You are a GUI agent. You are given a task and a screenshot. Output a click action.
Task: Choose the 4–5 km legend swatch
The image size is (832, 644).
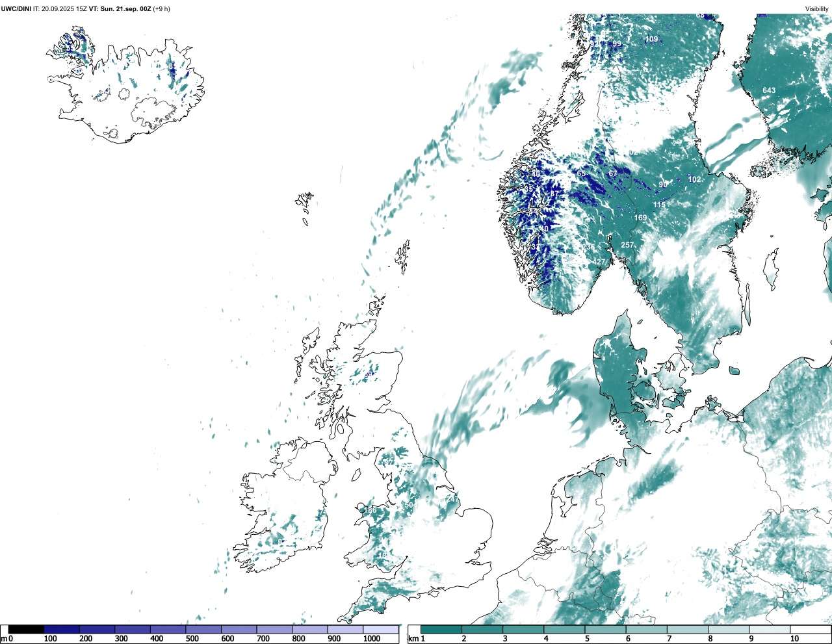564,629
